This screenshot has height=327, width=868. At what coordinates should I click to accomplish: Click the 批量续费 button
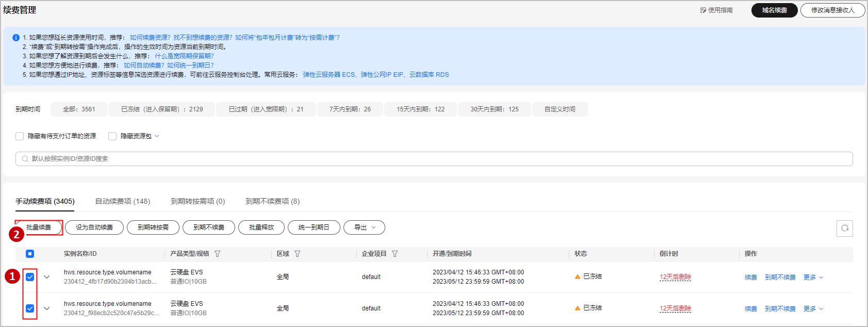[x=39, y=227]
